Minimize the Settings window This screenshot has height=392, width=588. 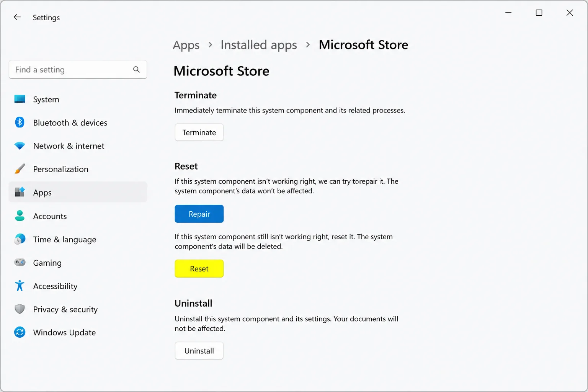coord(508,13)
